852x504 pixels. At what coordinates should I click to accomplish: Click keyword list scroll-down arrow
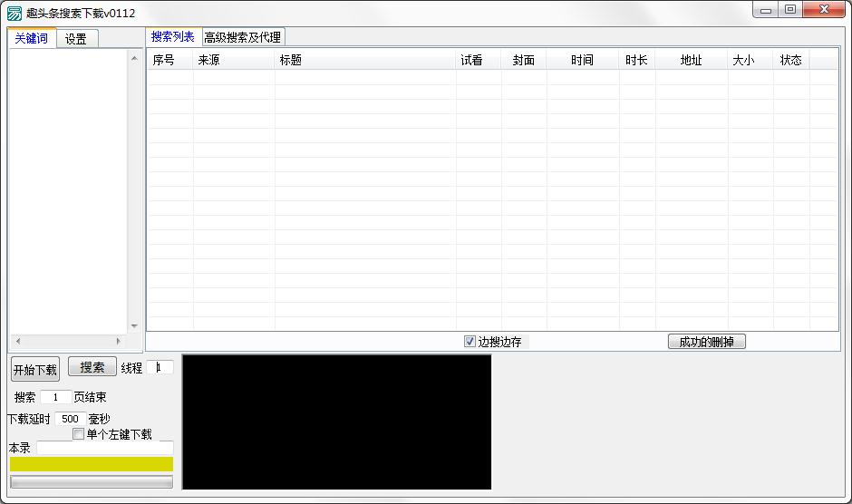134,326
